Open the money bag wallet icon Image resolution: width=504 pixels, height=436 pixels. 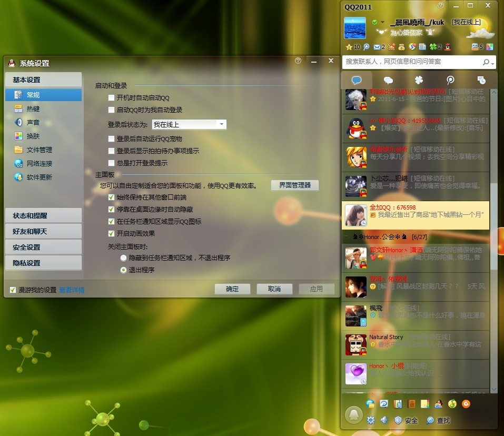(401, 47)
